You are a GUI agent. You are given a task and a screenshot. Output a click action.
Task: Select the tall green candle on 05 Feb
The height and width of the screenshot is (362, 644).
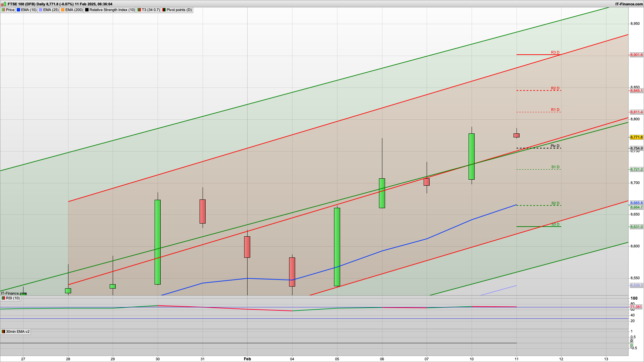click(x=337, y=247)
